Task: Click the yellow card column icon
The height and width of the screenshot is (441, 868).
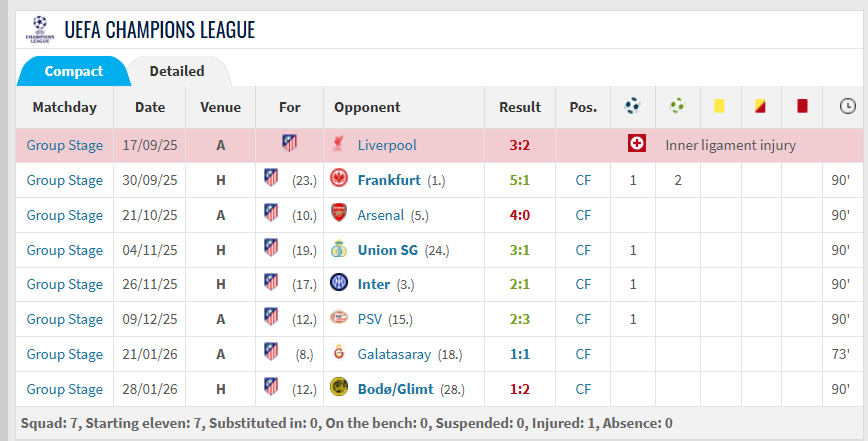Action: [x=719, y=106]
